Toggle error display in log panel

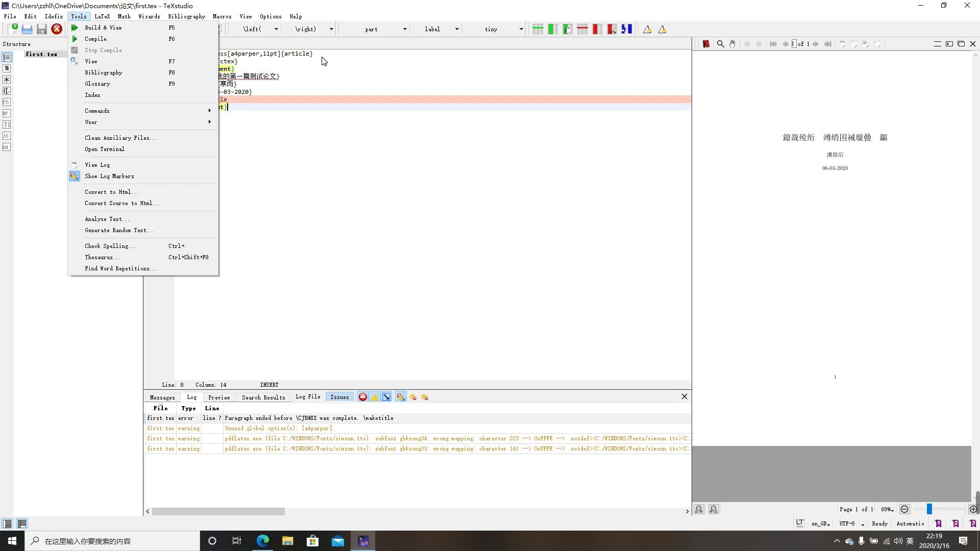pos(362,397)
